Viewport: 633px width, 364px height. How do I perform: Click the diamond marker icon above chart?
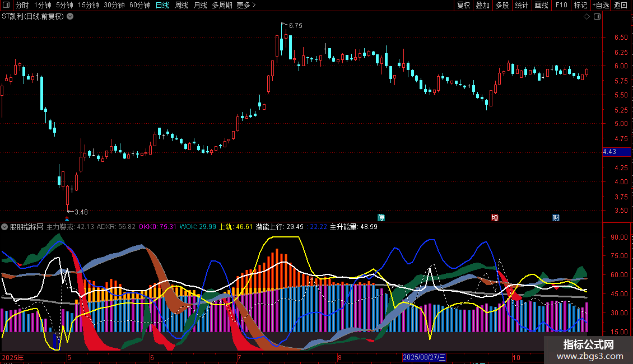pyautogui.click(x=587, y=17)
